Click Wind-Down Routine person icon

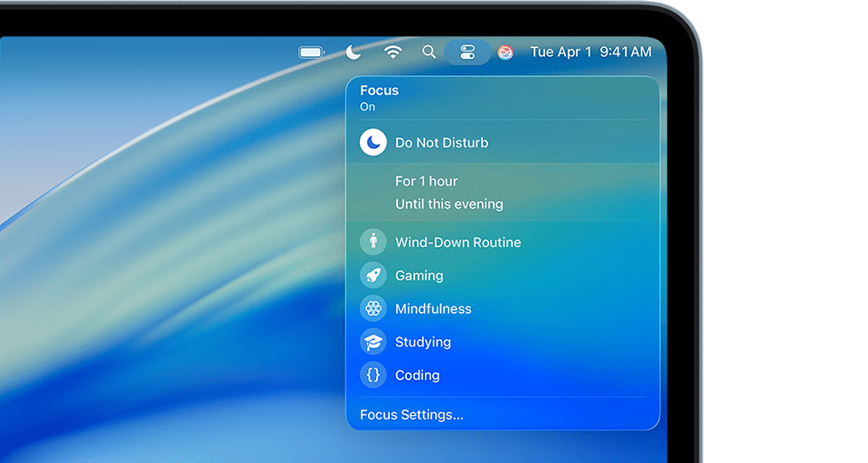pyautogui.click(x=373, y=242)
